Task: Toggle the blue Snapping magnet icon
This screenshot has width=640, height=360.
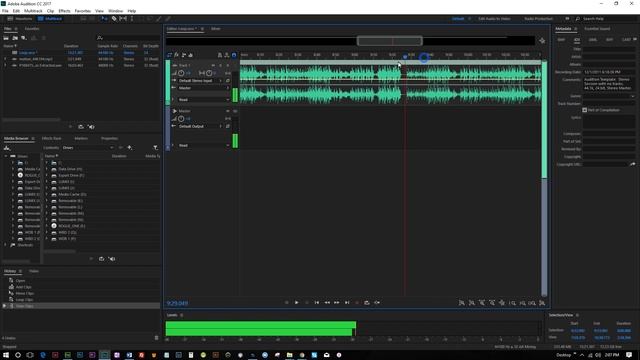Action: pos(234,55)
